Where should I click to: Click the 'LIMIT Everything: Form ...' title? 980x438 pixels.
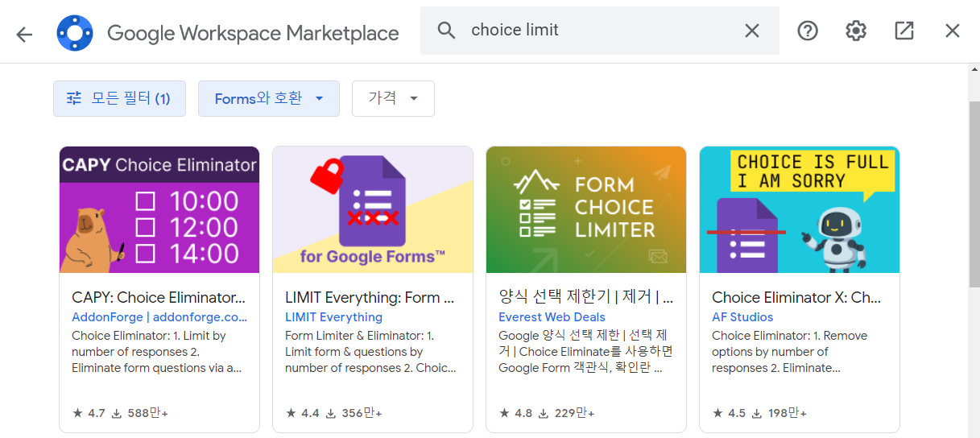(370, 297)
